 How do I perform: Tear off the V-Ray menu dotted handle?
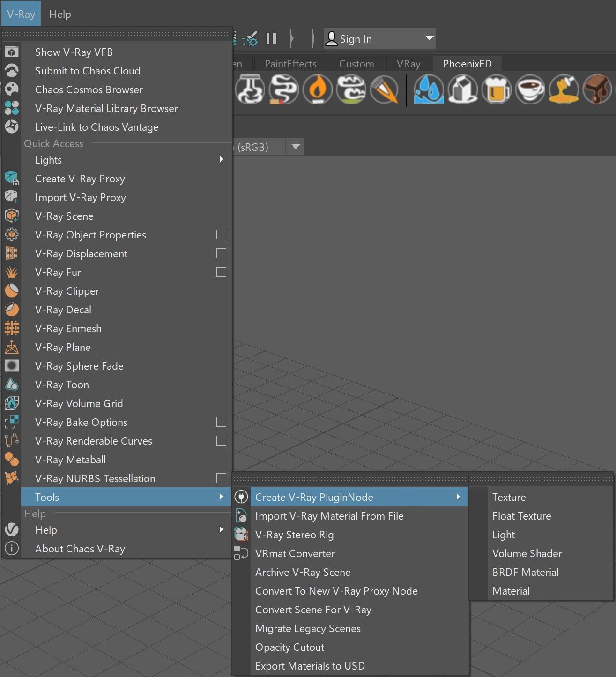tap(117, 34)
